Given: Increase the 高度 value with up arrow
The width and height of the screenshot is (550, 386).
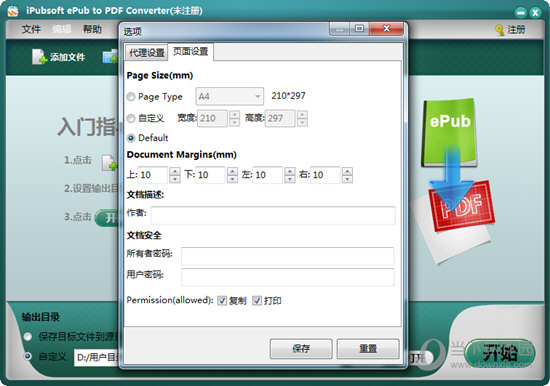Looking at the screenshot, I should 302,114.
